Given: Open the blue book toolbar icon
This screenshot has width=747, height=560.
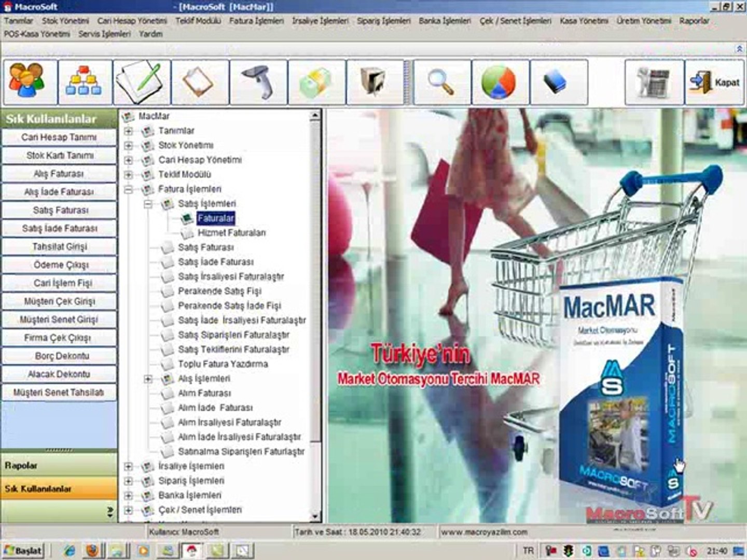Looking at the screenshot, I should point(559,82).
